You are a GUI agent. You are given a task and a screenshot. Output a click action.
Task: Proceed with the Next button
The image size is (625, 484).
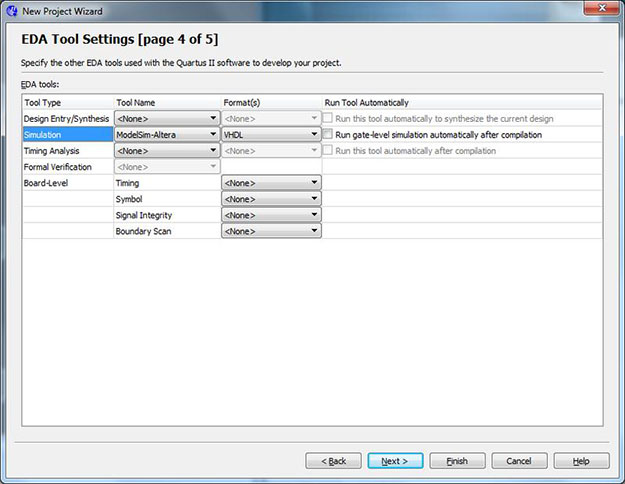395,461
